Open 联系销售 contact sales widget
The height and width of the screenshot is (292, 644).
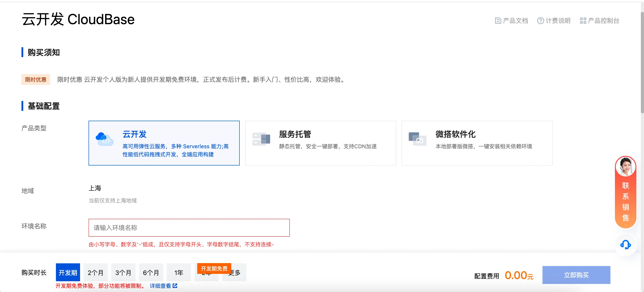(625, 192)
